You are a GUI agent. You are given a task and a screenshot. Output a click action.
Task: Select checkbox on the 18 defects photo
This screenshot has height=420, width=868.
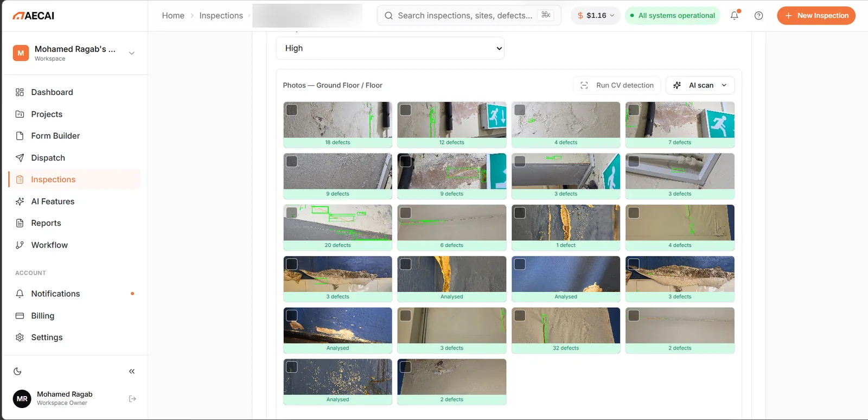[x=292, y=110]
